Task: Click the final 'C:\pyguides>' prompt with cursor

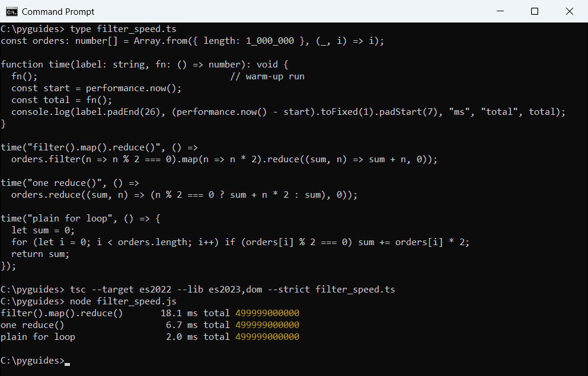Action: (35, 360)
